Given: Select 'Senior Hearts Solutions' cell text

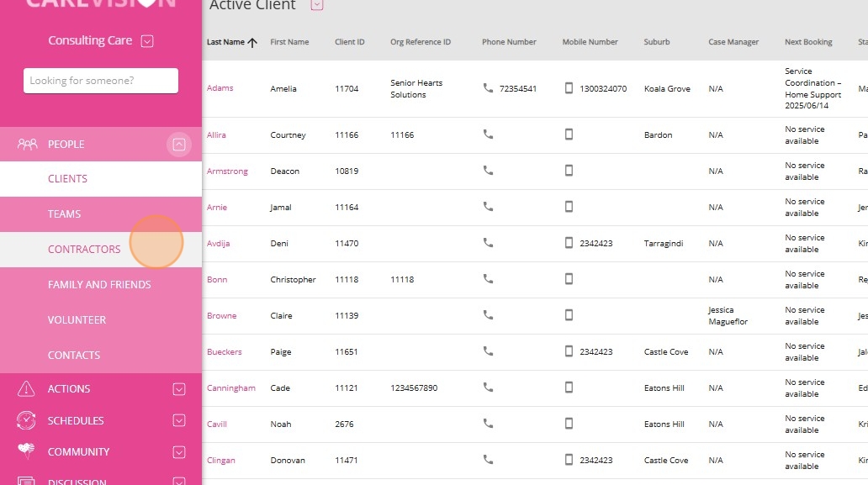Looking at the screenshot, I should (x=416, y=88).
